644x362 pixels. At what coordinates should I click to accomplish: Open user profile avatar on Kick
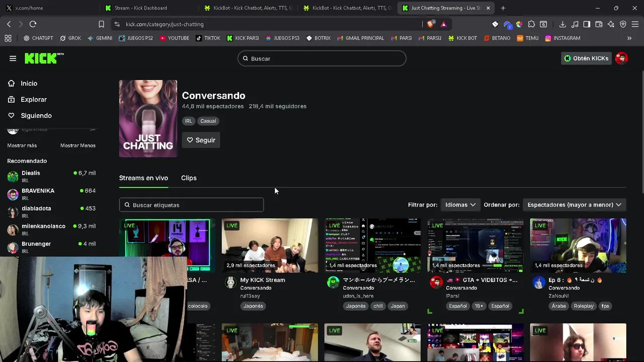pos(621,58)
